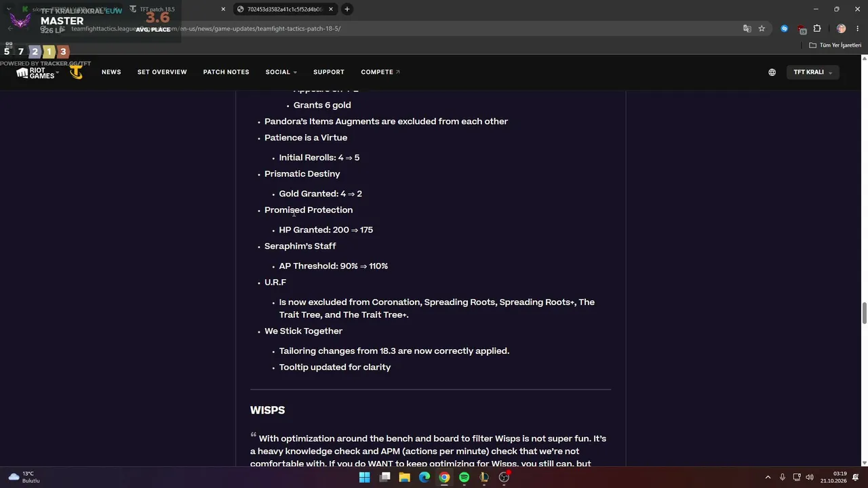This screenshot has height=488, width=868.
Task: Open League of Legends client on taskbar
Action: (x=484, y=477)
